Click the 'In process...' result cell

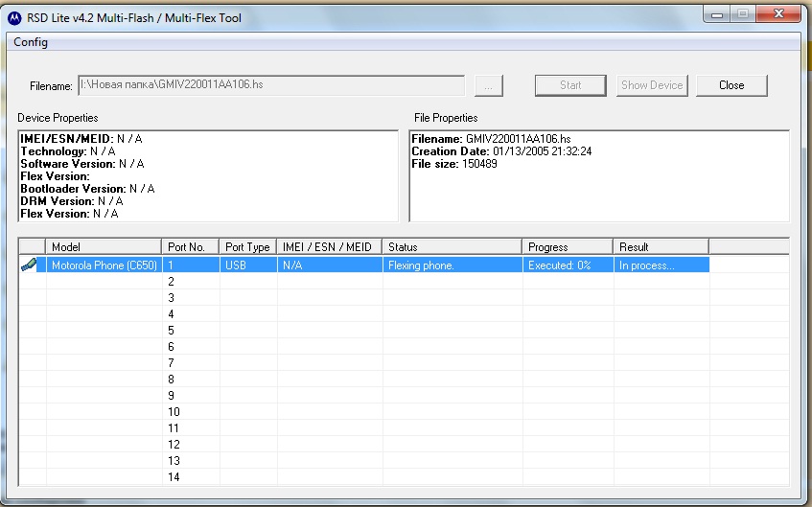coord(661,265)
